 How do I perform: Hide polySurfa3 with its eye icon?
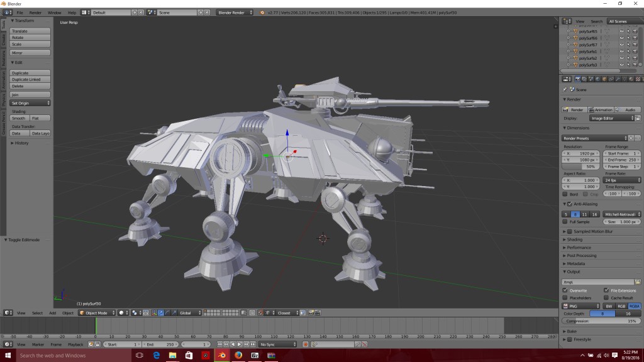pyautogui.click(x=622, y=65)
